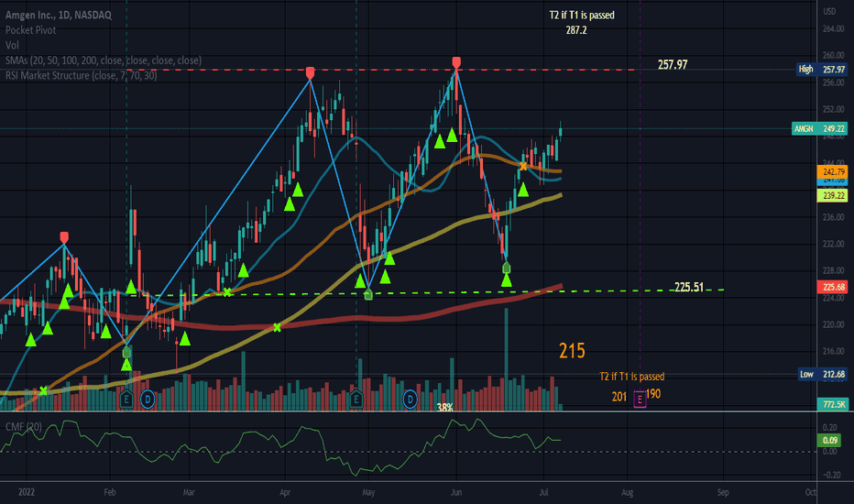Click the orange 242.79 SMA price label

tap(832, 171)
